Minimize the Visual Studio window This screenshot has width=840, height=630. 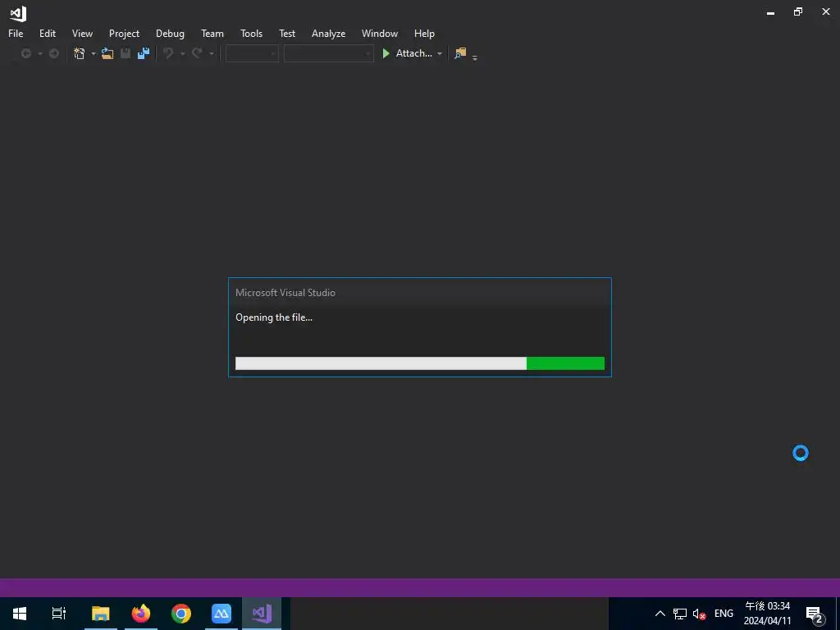771,12
